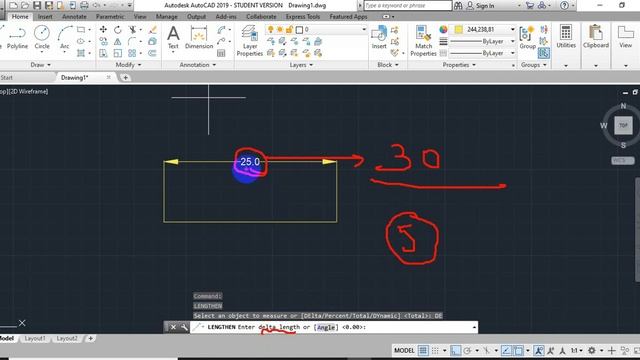Viewport: 640px width, 360px height.
Task: Open the Start tab
Action: pos(7,77)
